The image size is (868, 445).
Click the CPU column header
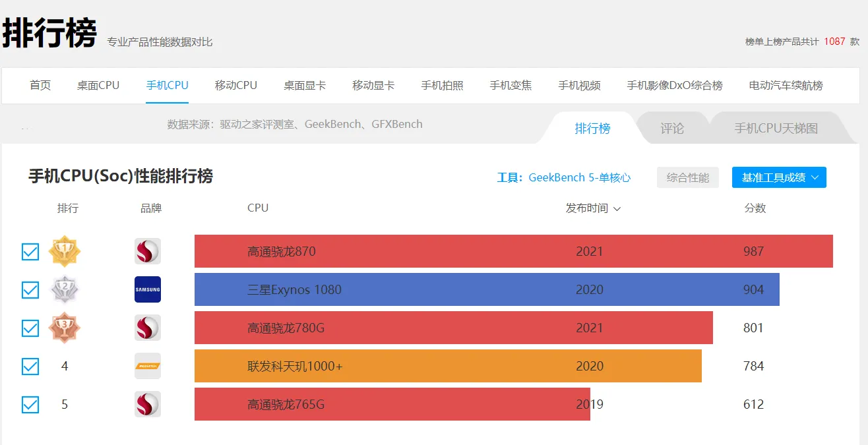point(258,208)
